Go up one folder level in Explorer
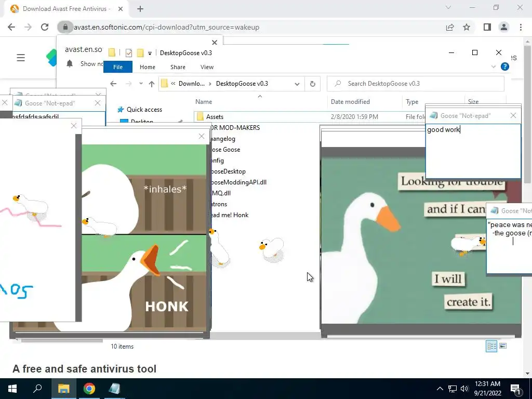The height and width of the screenshot is (399, 532). 152,84
